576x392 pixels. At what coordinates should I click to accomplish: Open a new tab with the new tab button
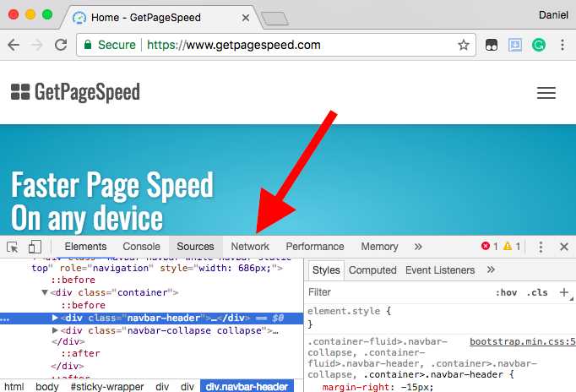click(x=274, y=19)
